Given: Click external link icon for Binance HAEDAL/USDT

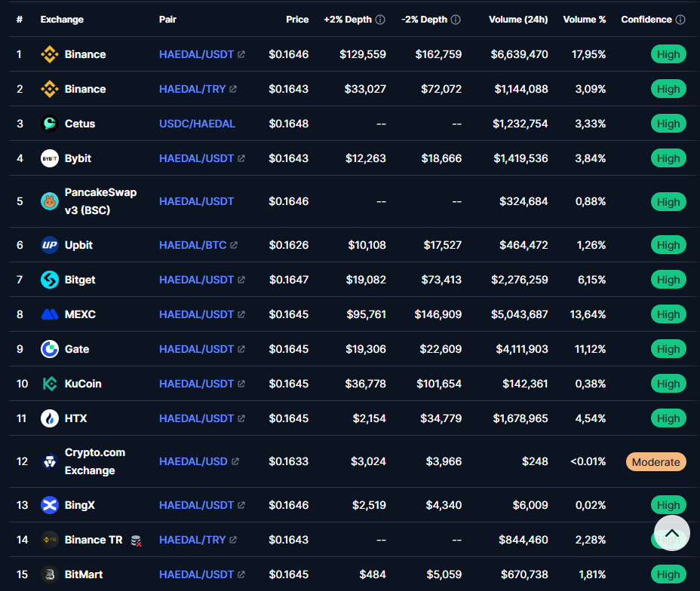Looking at the screenshot, I should [241, 54].
